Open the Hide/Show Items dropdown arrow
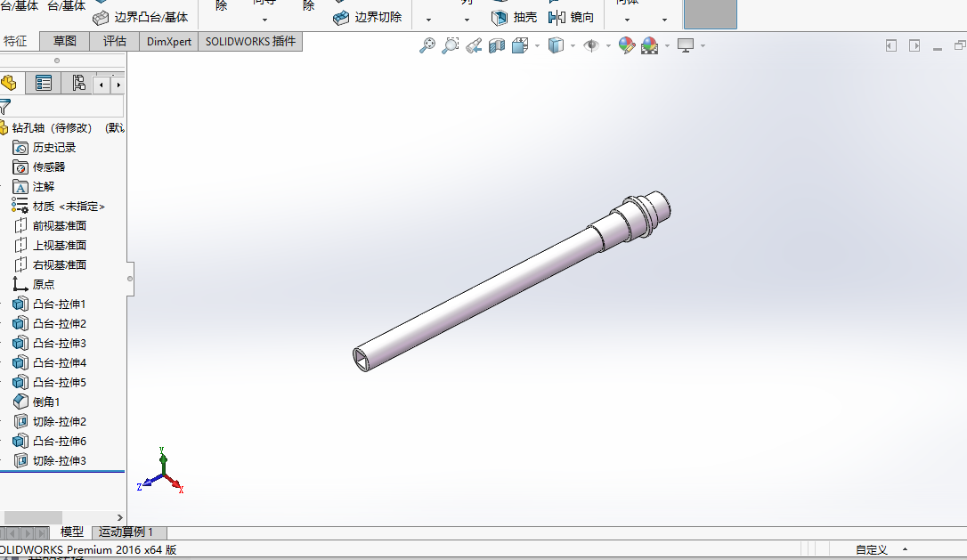 [608, 45]
